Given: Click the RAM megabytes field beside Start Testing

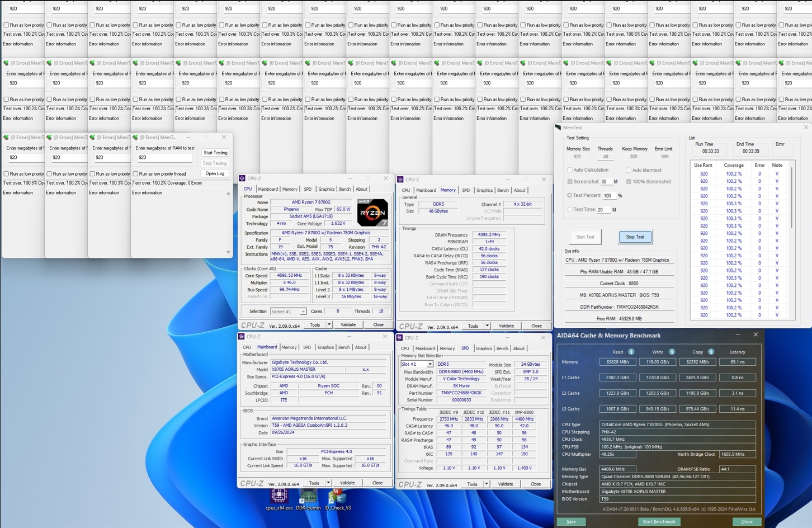Looking at the screenshot, I should [164, 158].
